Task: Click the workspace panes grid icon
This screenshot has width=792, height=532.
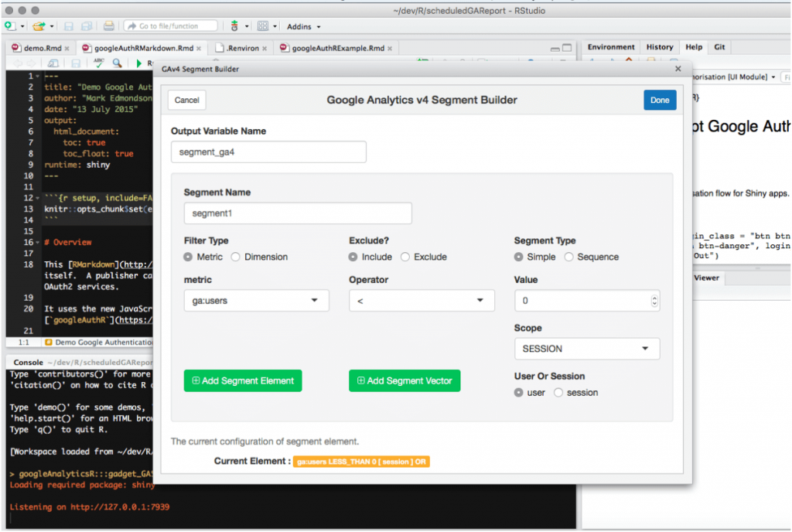Action: [x=263, y=26]
